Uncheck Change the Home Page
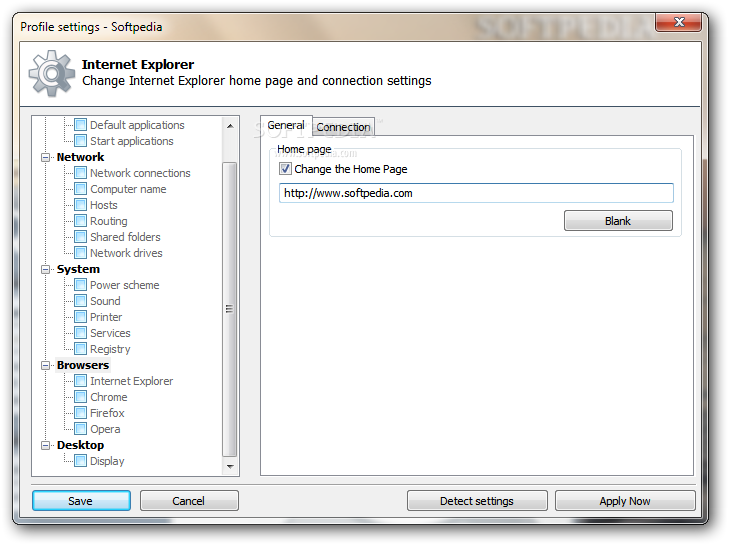The height and width of the screenshot is (545, 729). [x=285, y=169]
